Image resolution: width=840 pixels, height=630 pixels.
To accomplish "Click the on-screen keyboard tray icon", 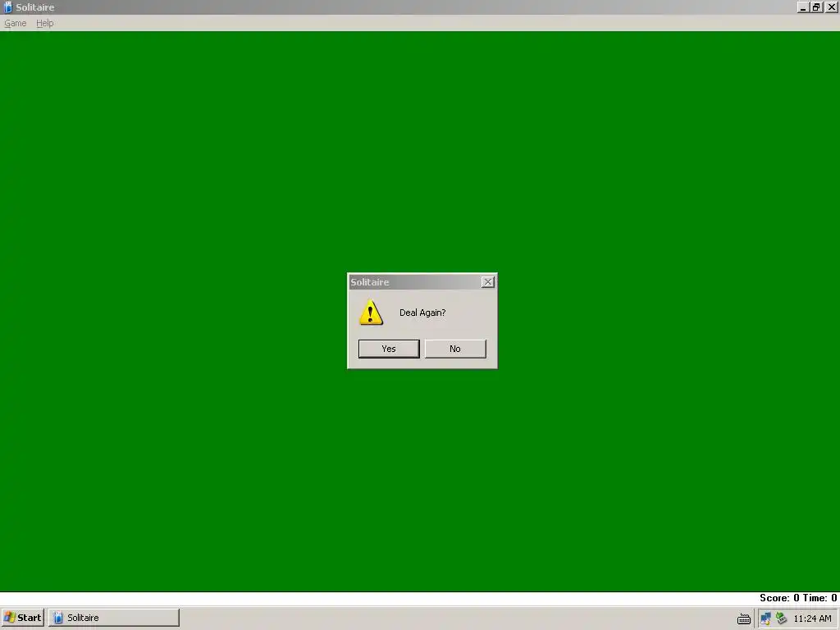I will 743,619.
